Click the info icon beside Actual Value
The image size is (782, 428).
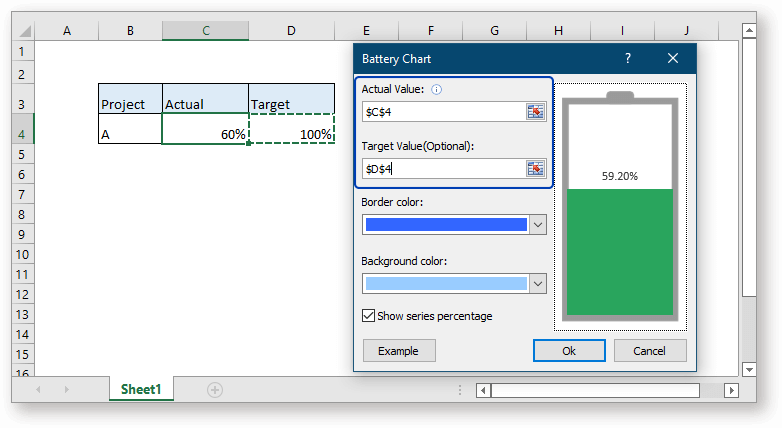(437, 90)
